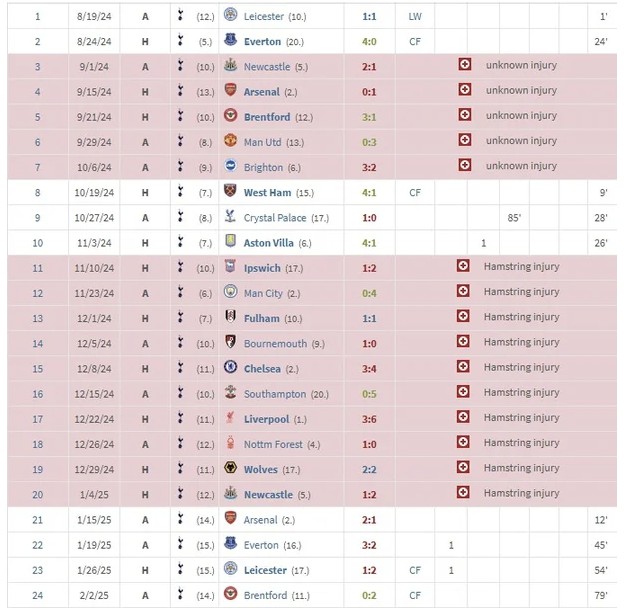
Task: Click the red injury icon in Ipswich row
Action: pos(463,267)
